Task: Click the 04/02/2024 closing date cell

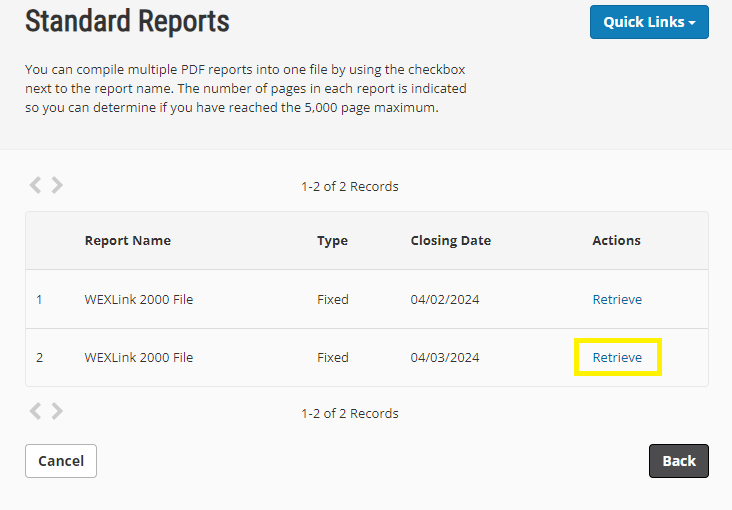Action: pos(445,299)
